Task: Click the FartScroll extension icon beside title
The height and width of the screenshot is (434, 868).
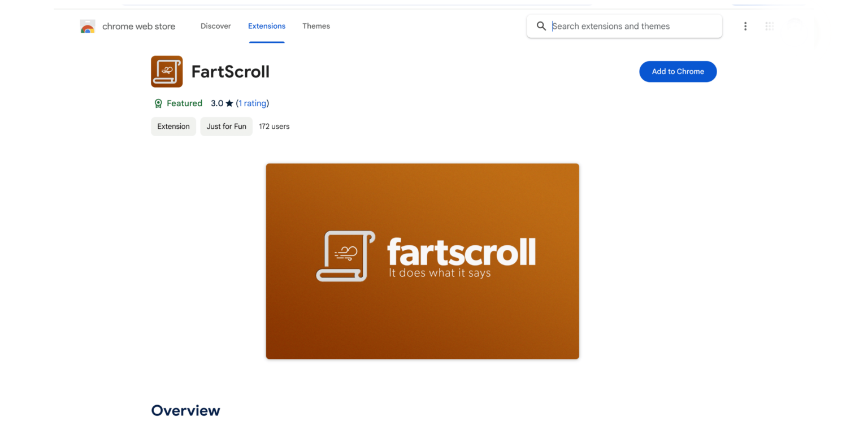Action: [x=167, y=72]
